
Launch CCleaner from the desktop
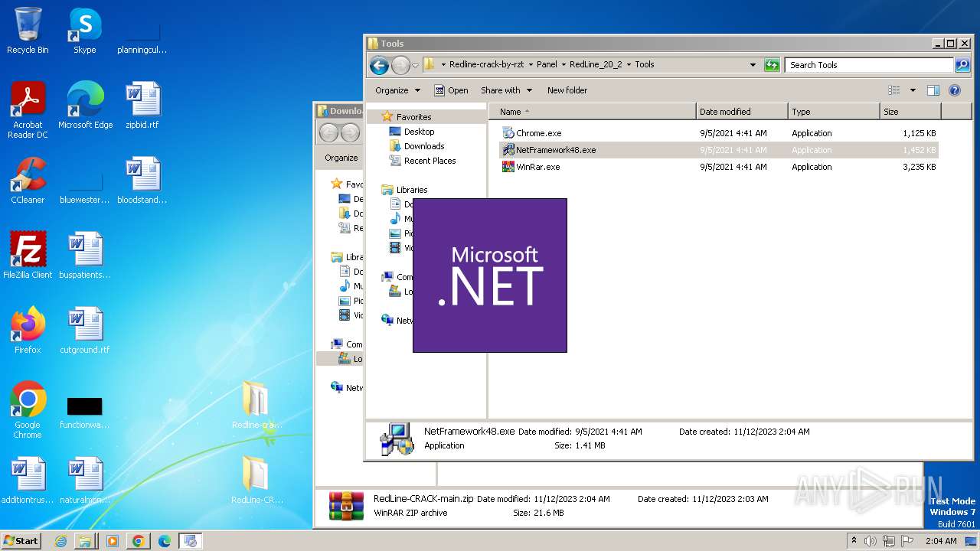coord(28,181)
